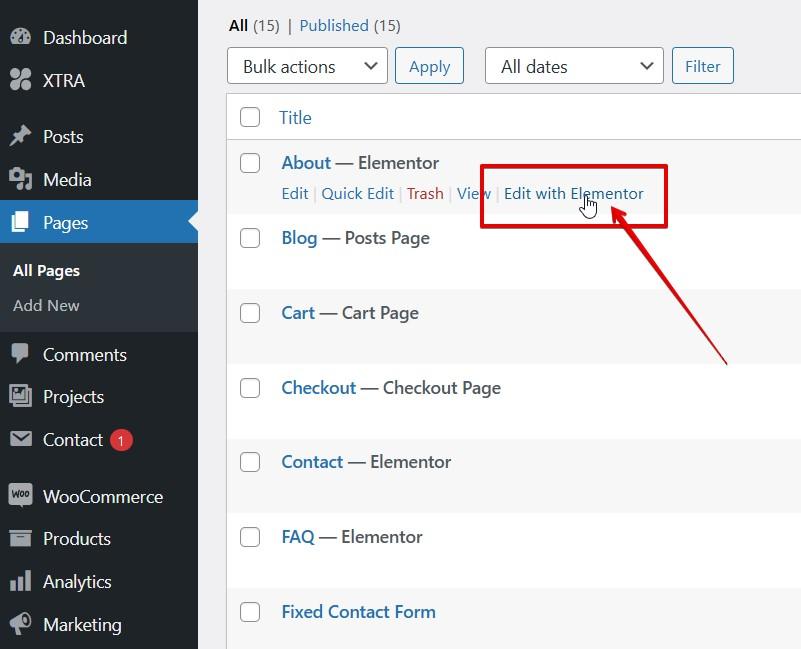Click the Dashboard gauge icon in sidebar
This screenshot has width=801, height=649.
(x=21, y=38)
